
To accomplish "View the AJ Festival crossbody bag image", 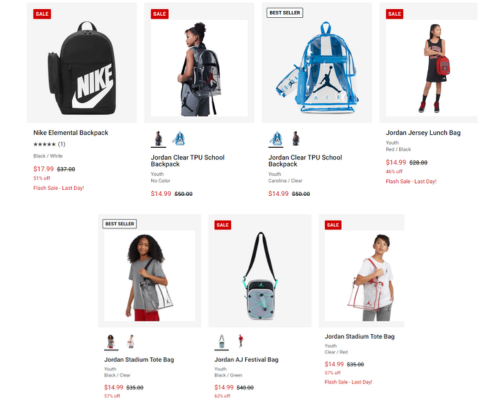I will (x=260, y=271).
